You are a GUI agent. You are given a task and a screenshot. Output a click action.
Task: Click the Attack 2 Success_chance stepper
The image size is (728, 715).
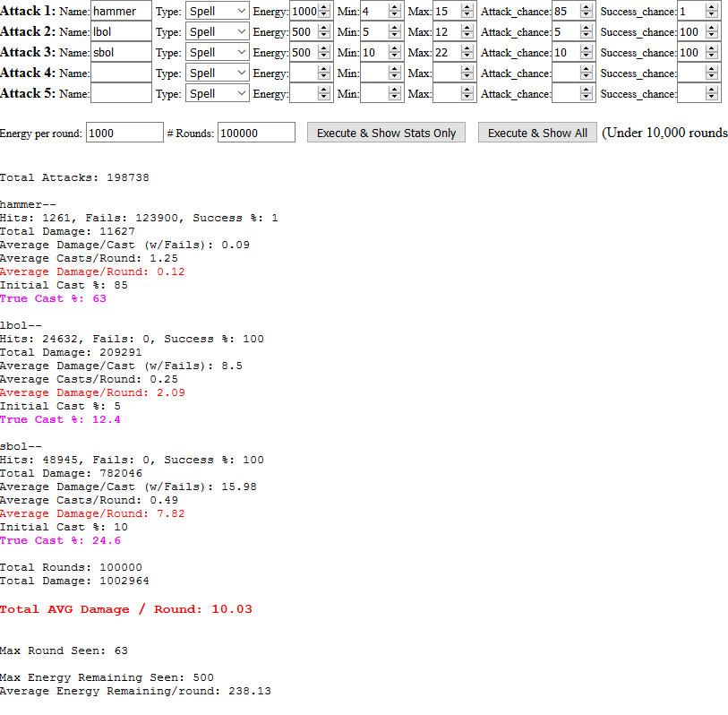click(x=712, y=31)
